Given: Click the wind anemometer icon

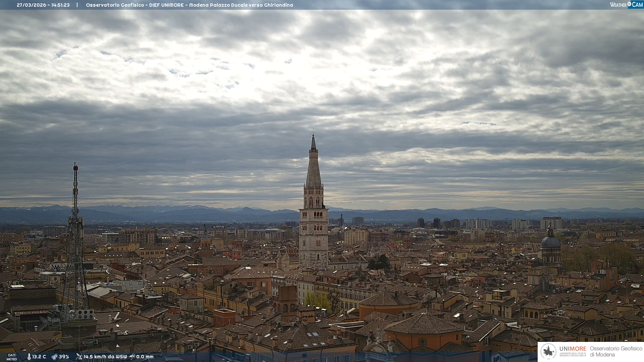Looking at the screenshot, I should click(79, 357).
